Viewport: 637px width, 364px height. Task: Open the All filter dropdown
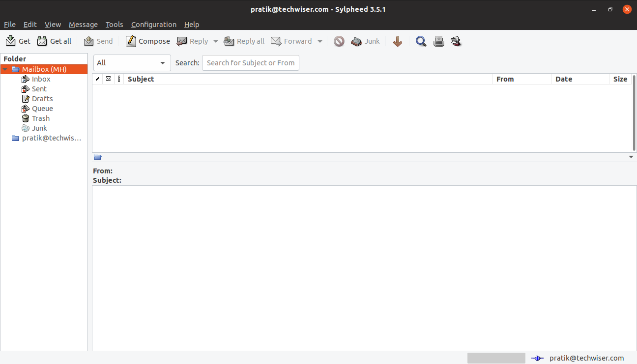click(x=132, y=63)
